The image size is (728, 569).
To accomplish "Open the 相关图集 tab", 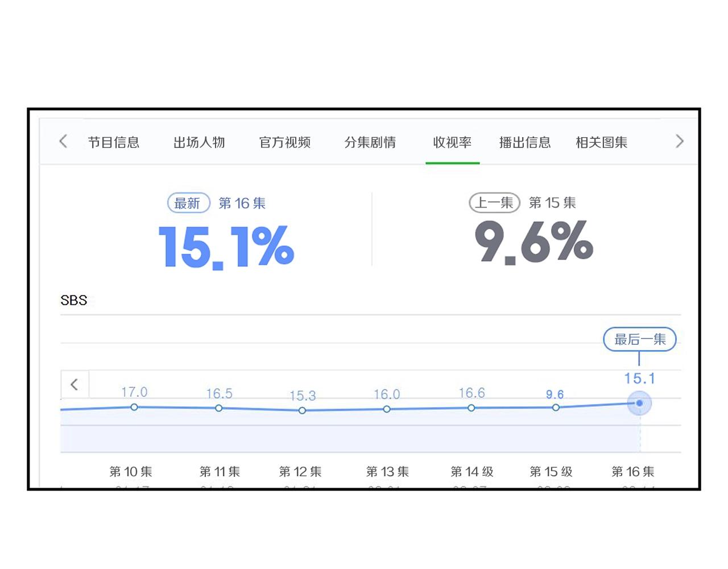I will (602, 142).
